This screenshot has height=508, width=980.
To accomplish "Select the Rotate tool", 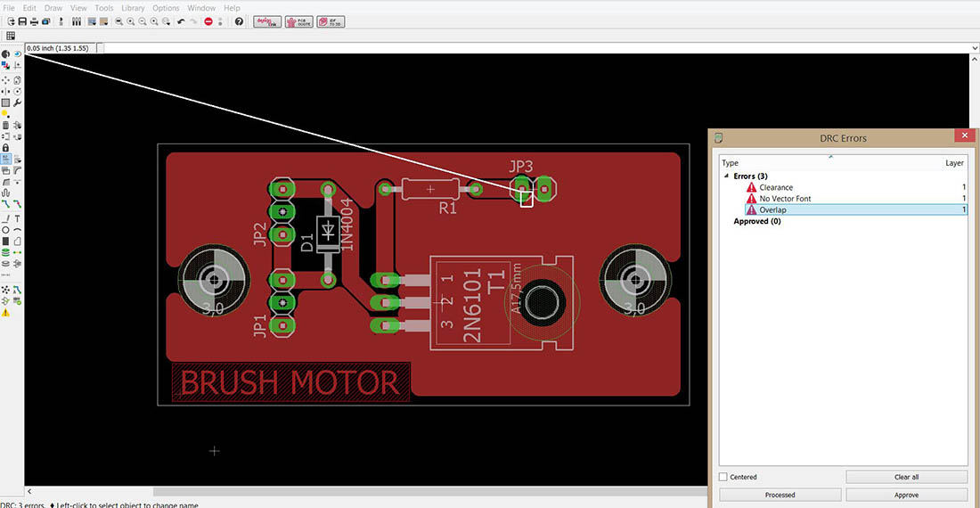I will [x=18, y=91].
